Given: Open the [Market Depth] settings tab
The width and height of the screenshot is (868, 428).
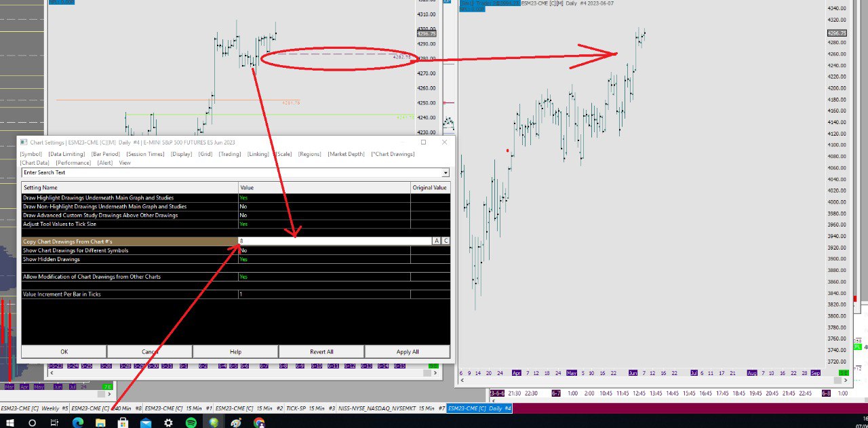Looking at the screenshot, I should tap(347, 154).
